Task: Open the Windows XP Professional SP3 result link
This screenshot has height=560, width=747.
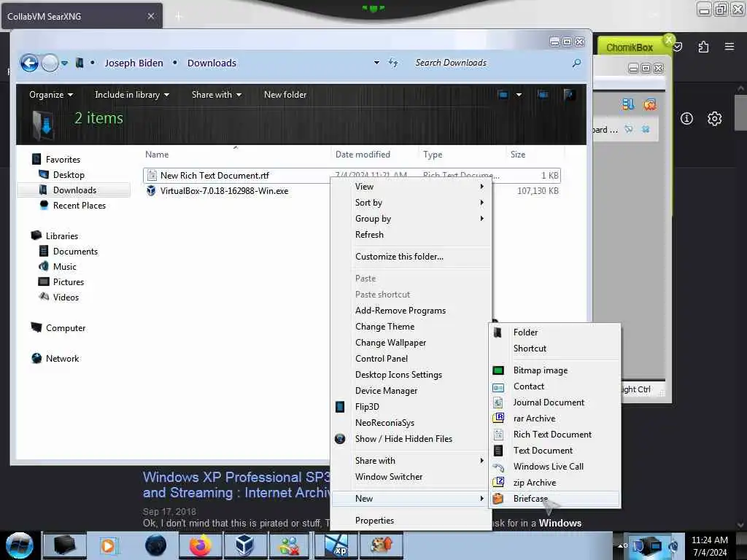Action: click(x=236, y=485)
